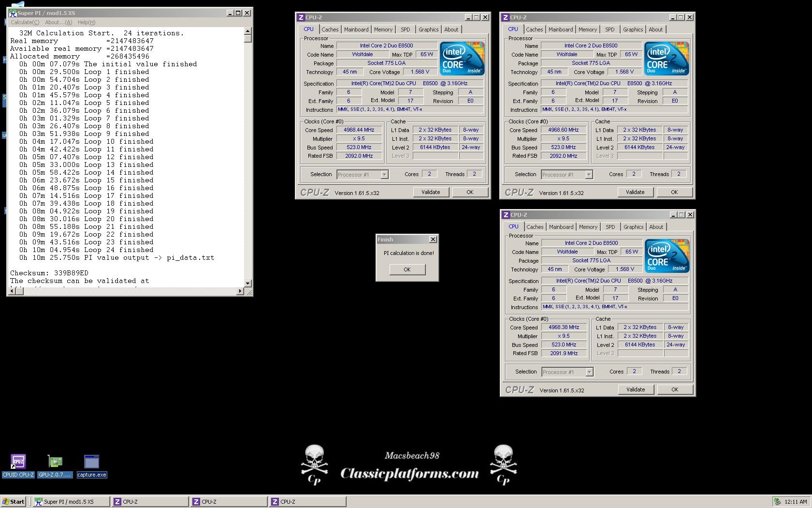Screen dimensions: 812x508
Task: Open the About menu in Super PI
Action: click(x=58, y=22)
